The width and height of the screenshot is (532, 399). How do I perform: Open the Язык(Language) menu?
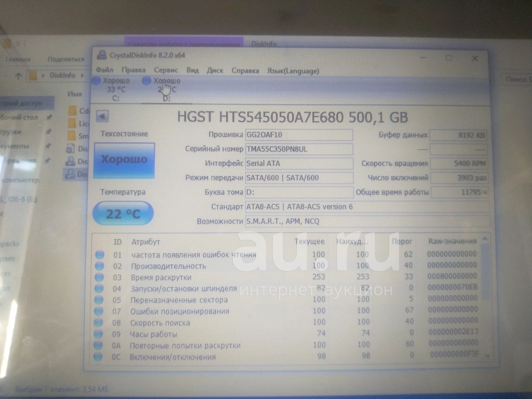[x=293, y=71]
